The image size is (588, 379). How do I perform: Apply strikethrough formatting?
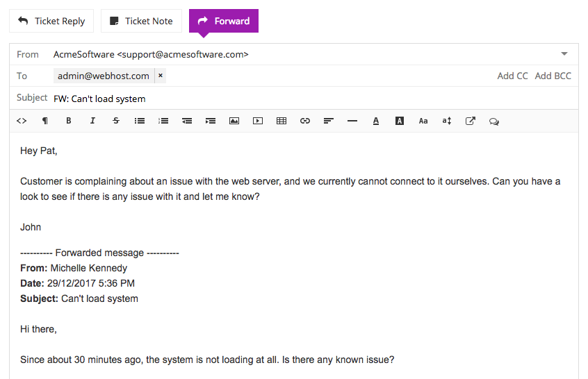116,121
